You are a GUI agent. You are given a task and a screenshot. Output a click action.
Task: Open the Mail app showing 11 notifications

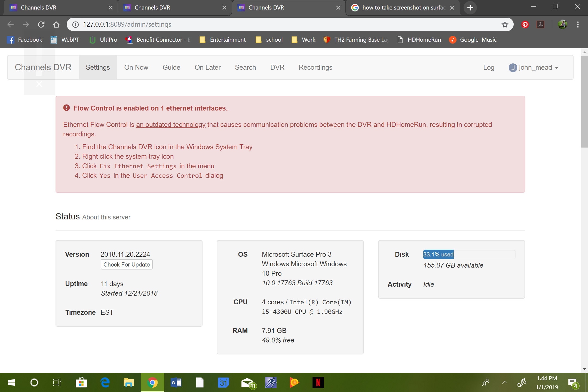[247, 382]
